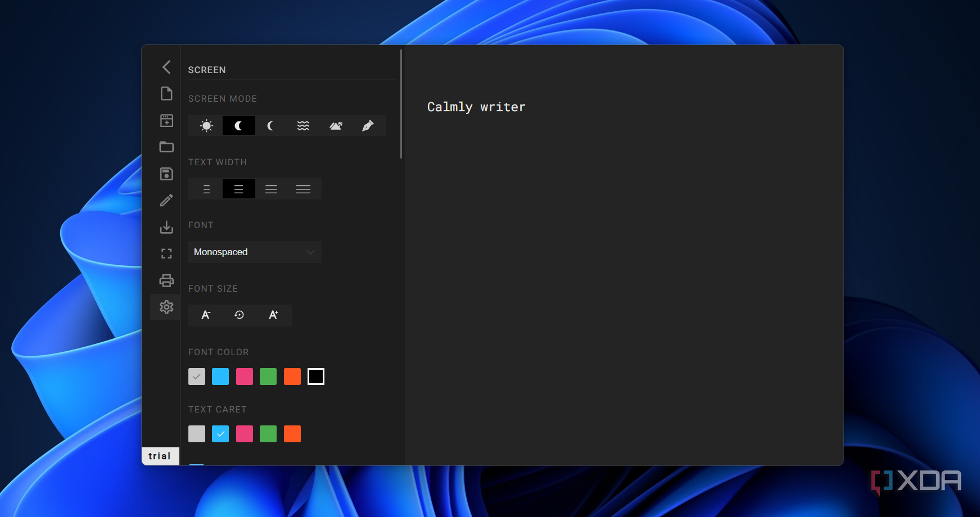Set text caret color to orange
This screenshot has width=980, height=517.
pyautogui.click(x=292, y=434)
